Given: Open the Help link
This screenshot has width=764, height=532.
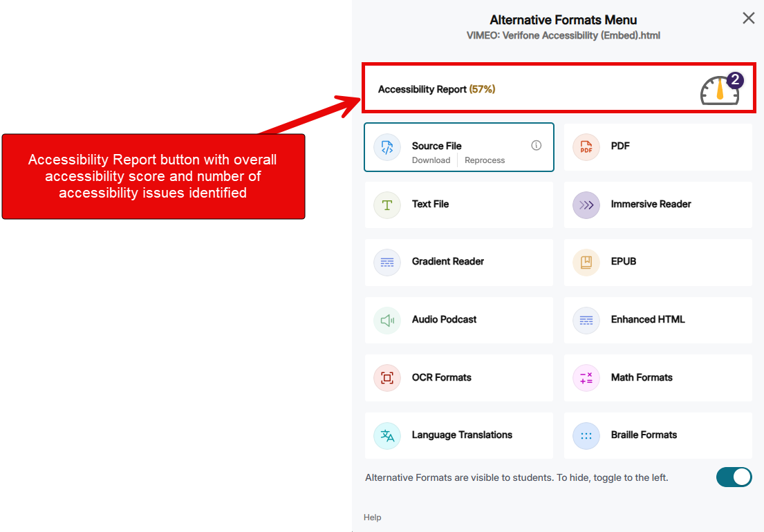Looking at the screenshot, I should pyautogui.click(x=372, y=517).
